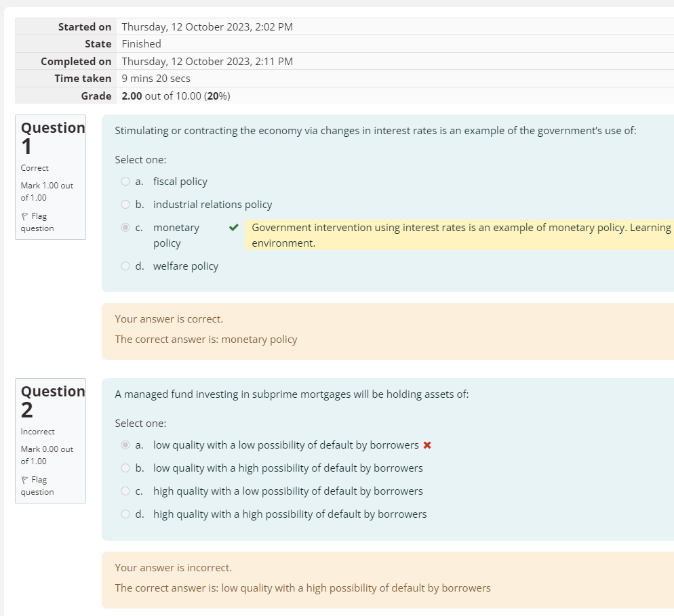674x616 pixels.
Task: Click the flag icon in Question 1
Action: click(x=24, y=216)
